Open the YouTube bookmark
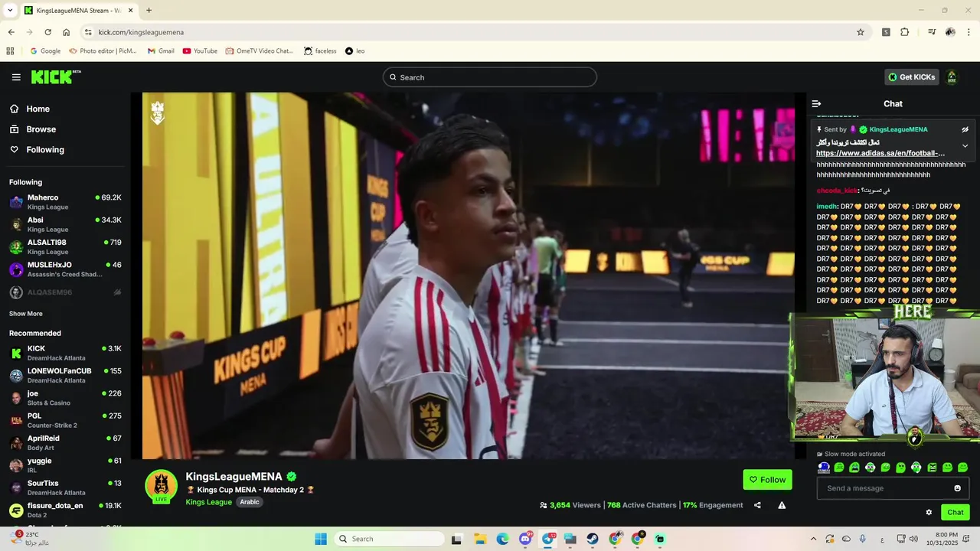The height and width of the screenshot is (551, 980). click(200, 51)
